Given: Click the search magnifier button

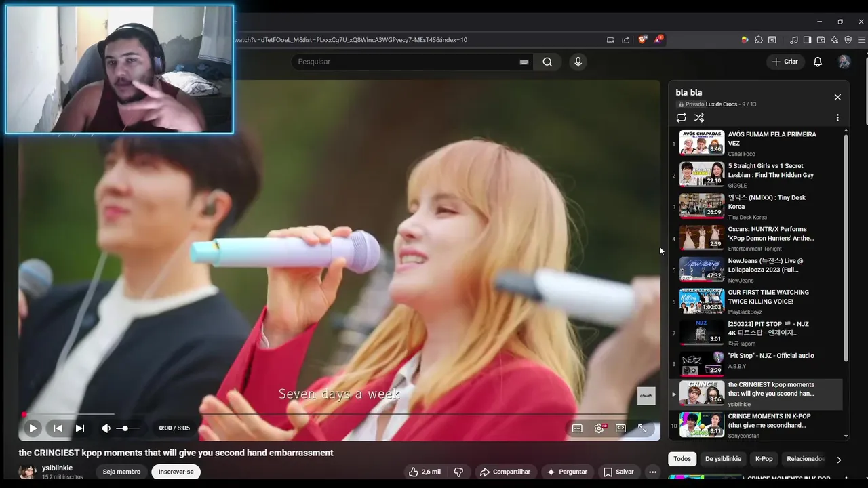Looking at the screenshot, I should [547, 62].
